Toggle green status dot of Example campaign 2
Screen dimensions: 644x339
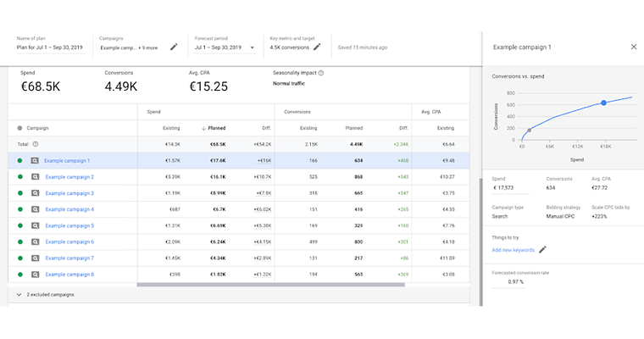tap(19, 177)
